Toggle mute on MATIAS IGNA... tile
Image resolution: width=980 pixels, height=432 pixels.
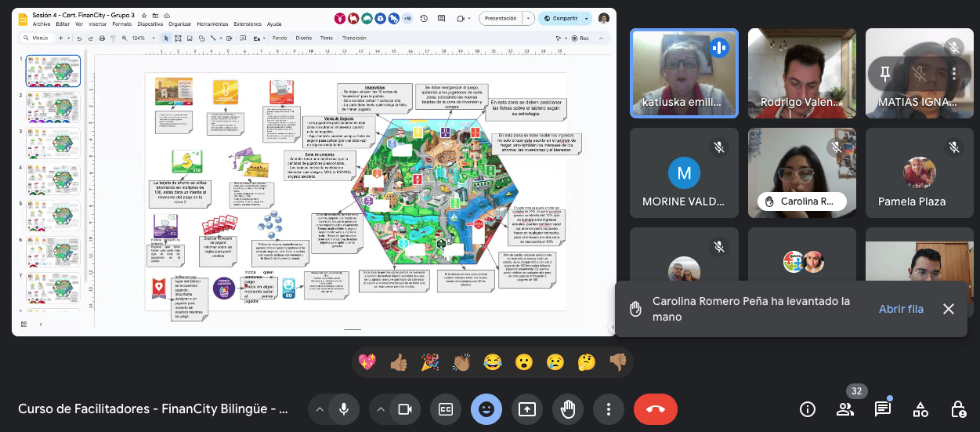[920, 73]
